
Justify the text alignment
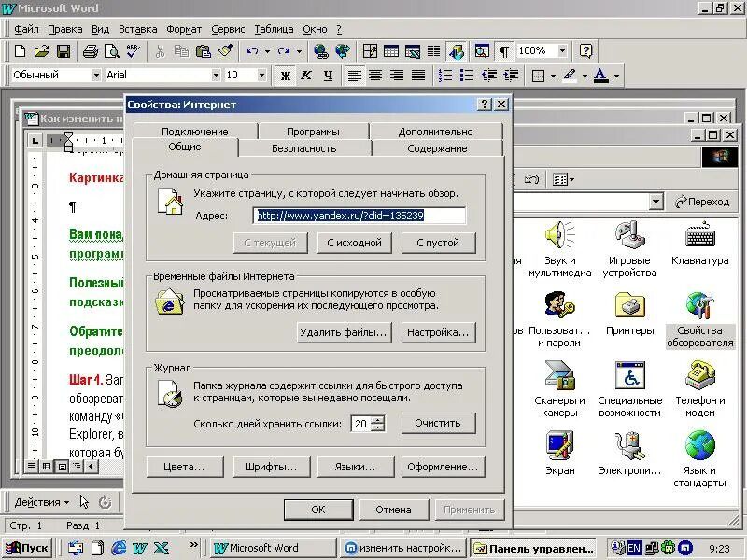[x=417, y=76]
